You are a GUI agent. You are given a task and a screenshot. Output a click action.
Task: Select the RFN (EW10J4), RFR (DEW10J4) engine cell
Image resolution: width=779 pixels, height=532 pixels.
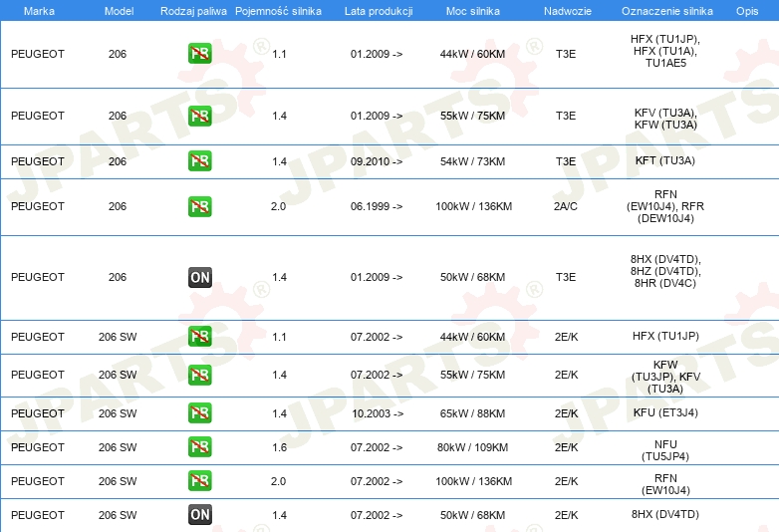click(x=665, y=206)
